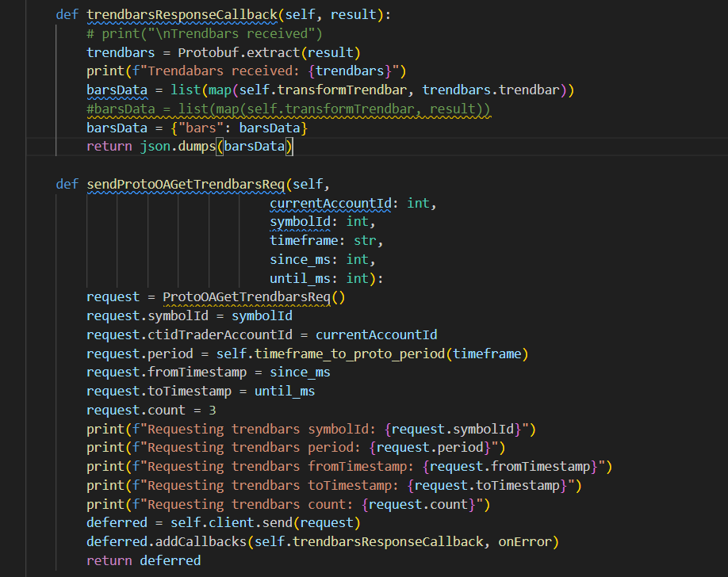Click json.dumps in the return statement
This screenshot has width=728, height=577.
(x=178, y=147)
